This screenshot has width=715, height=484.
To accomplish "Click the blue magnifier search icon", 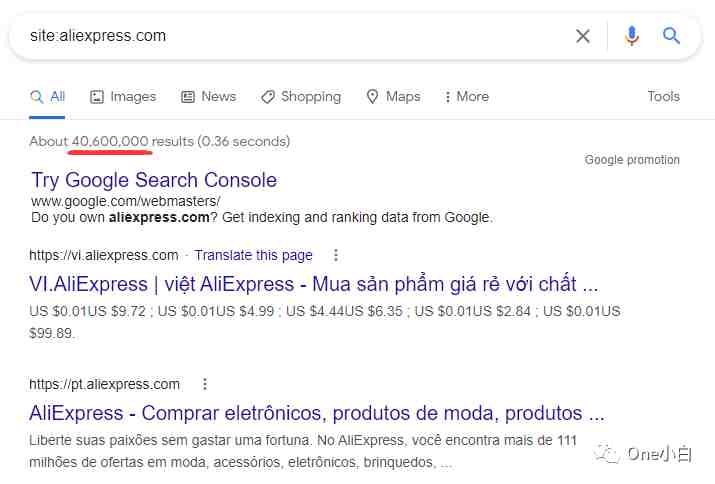I will 671,35.
